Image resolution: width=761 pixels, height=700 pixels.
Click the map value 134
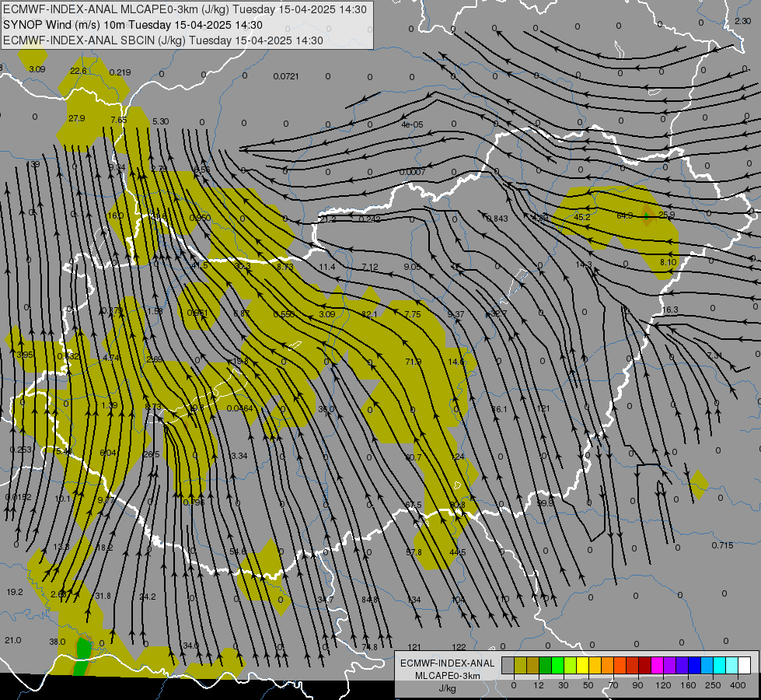[x=414, y=600]
